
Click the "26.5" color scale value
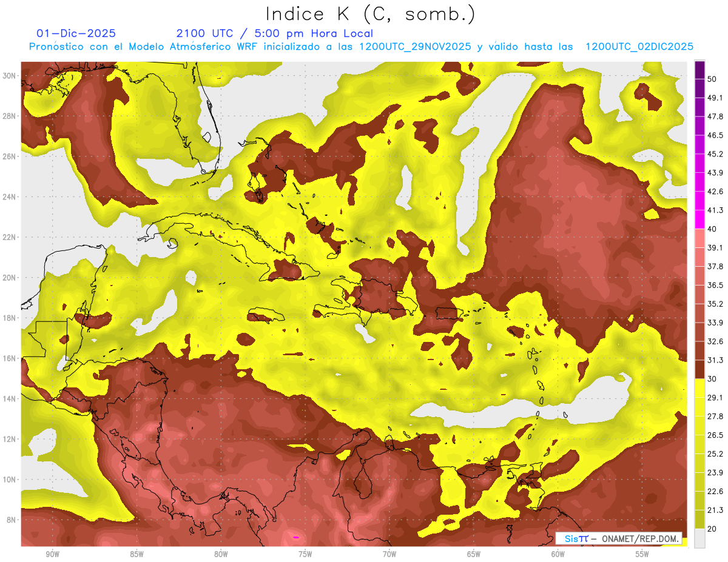(715, 435)
